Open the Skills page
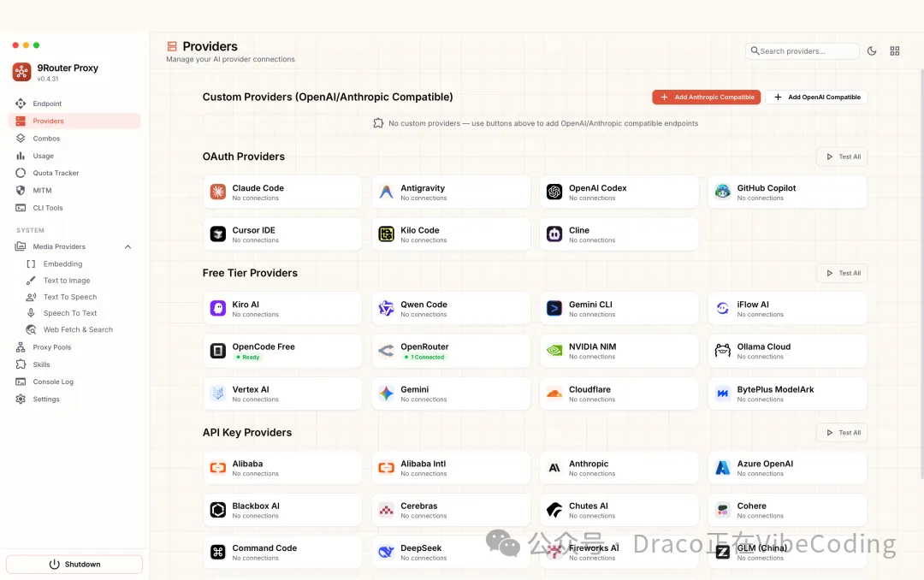 (74, 365)
